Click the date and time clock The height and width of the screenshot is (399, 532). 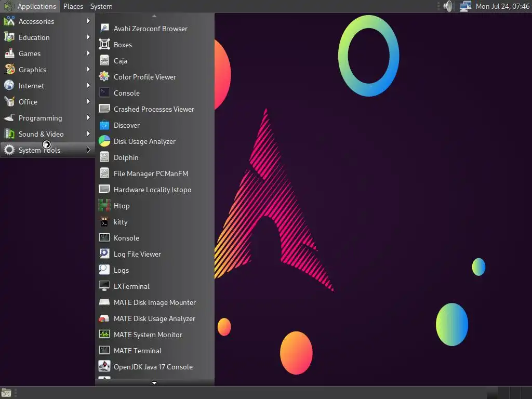click(x=502, y=6)
